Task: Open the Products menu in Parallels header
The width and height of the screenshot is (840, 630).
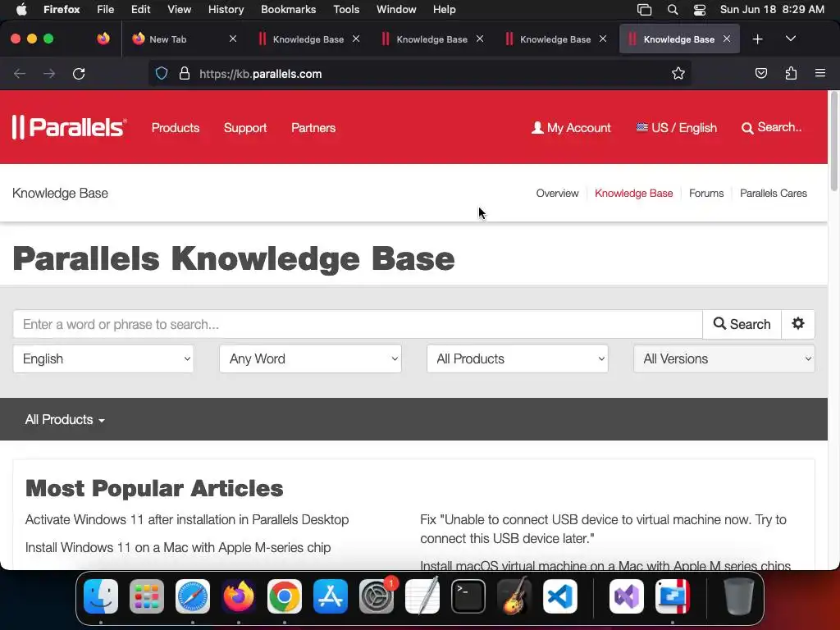Action: [176, 127]
